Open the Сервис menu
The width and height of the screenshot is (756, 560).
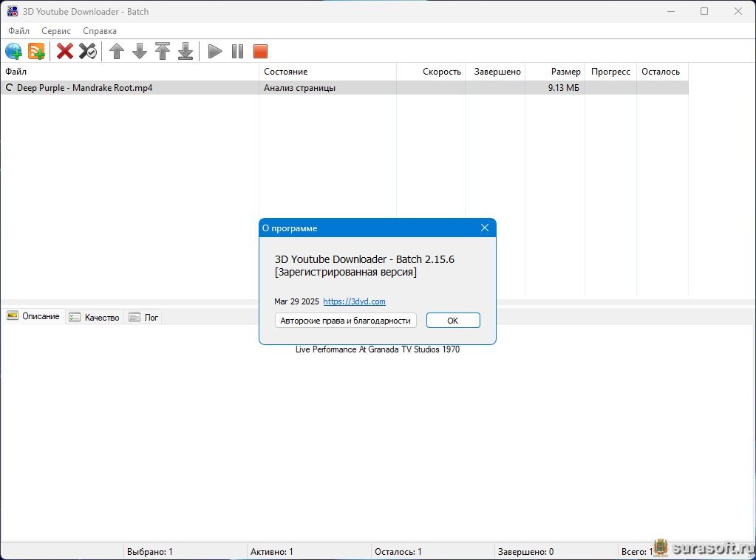pyautogui.click(x=56, y=31)
